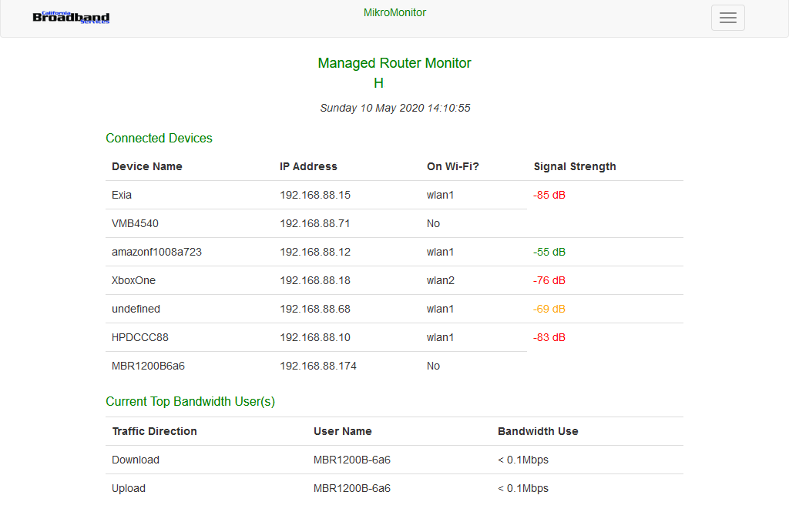Image resolution: width=789 pixels, height=532 pixels.
Task: Click Current Top Bandwidth User(s) heading
Action: point(190,401)
